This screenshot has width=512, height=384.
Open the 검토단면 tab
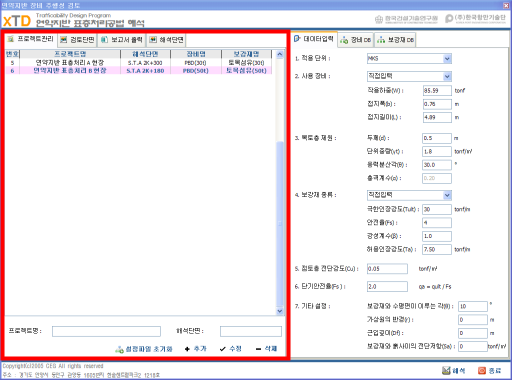[77, 40]
